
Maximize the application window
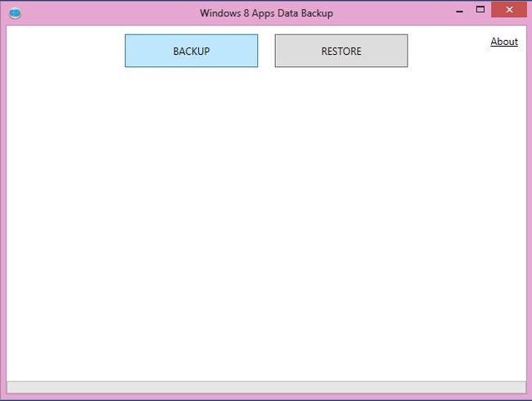point(480,10)
